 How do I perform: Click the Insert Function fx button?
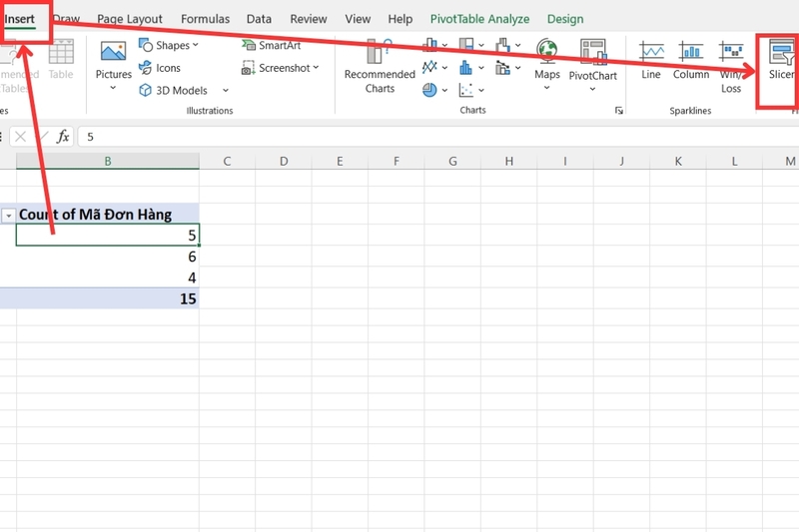pos(63,137)
